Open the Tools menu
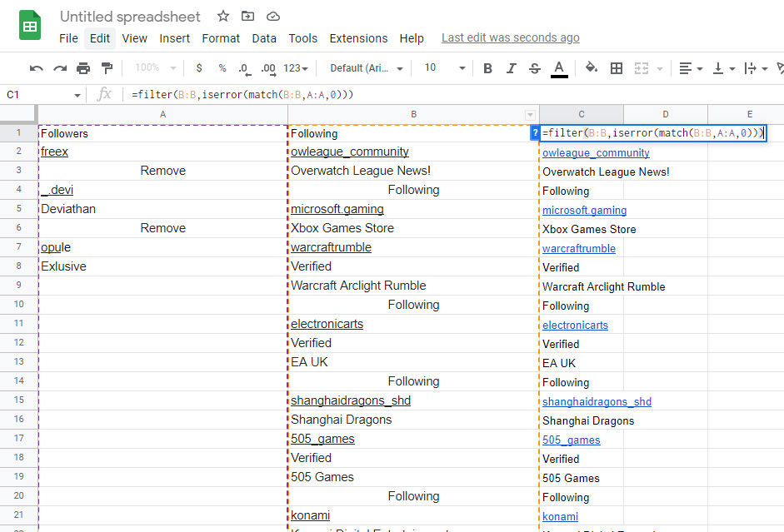784x532 pixels. pyautogui.click(x=303, y=38)
